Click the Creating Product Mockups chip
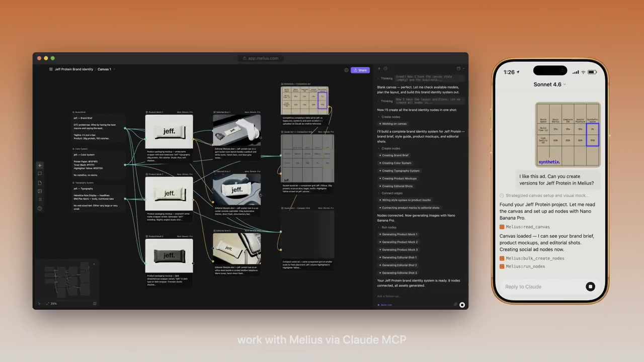The image size is (644, 362). tap(398, 178)
